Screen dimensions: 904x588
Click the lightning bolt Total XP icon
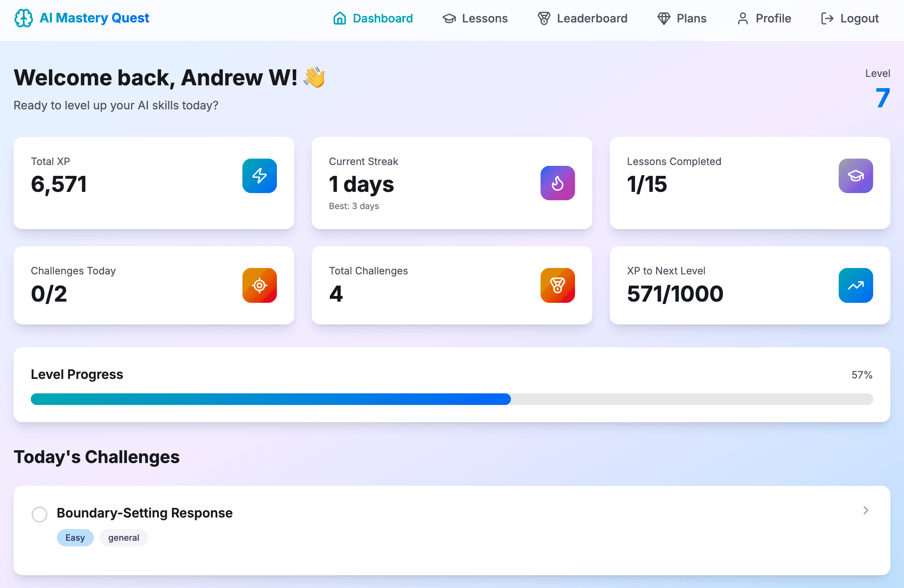pos(259,176)
